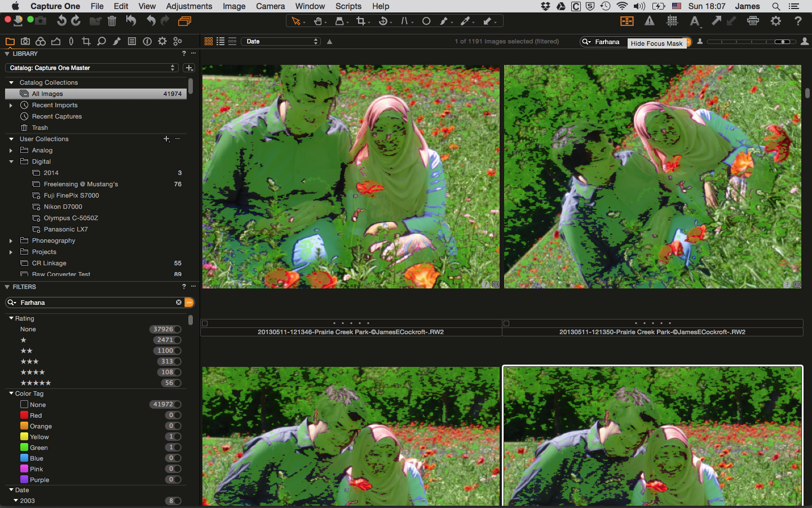The height and width of the screenshot is (508, 812).
Task: Open the View menu
Action: click(x=147, y=6)
